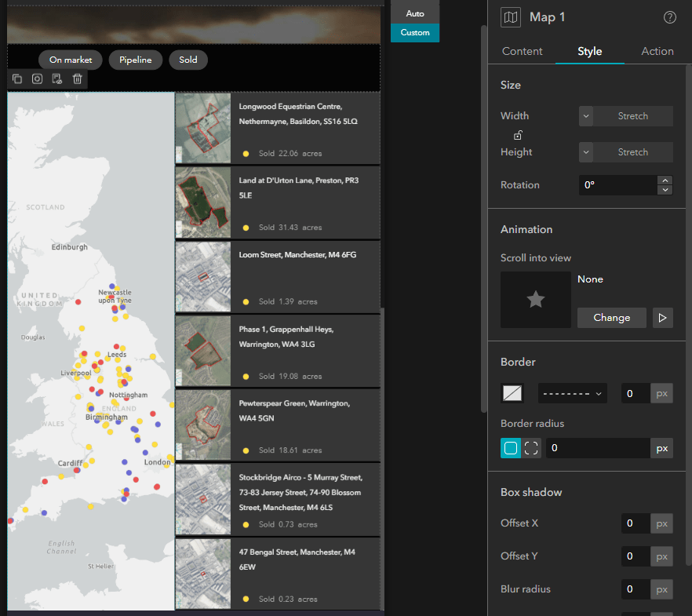Click the Offset X value field
The width and height of the screenshot is (692, 616).
(x=636, y=523)
